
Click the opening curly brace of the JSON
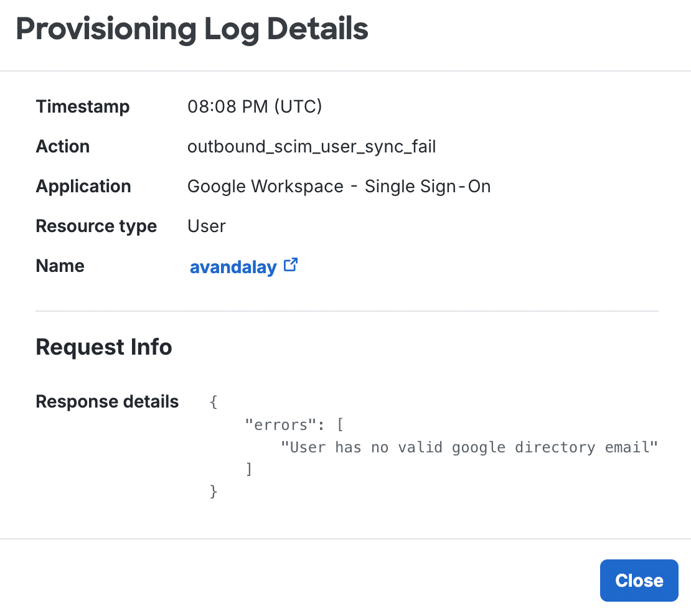pos(214,401)
